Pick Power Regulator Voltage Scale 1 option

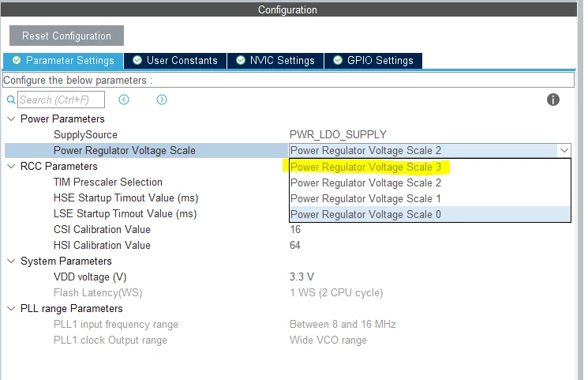pos(429,198)
